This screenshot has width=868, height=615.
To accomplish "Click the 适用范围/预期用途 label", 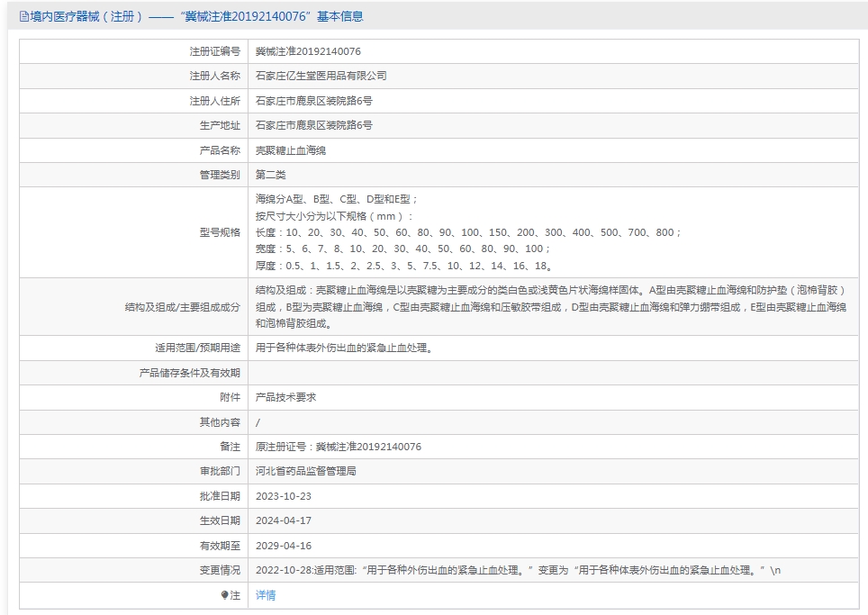I will (197, 348).
